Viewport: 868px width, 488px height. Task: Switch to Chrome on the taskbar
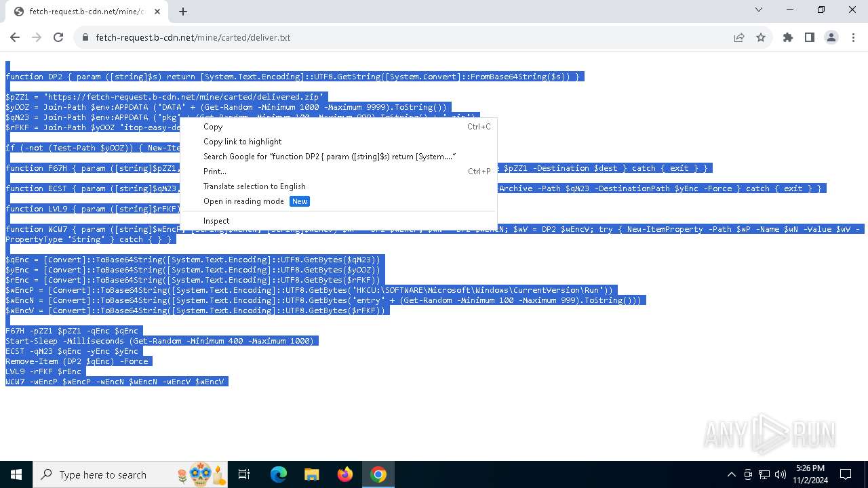(x=378, y=474)
